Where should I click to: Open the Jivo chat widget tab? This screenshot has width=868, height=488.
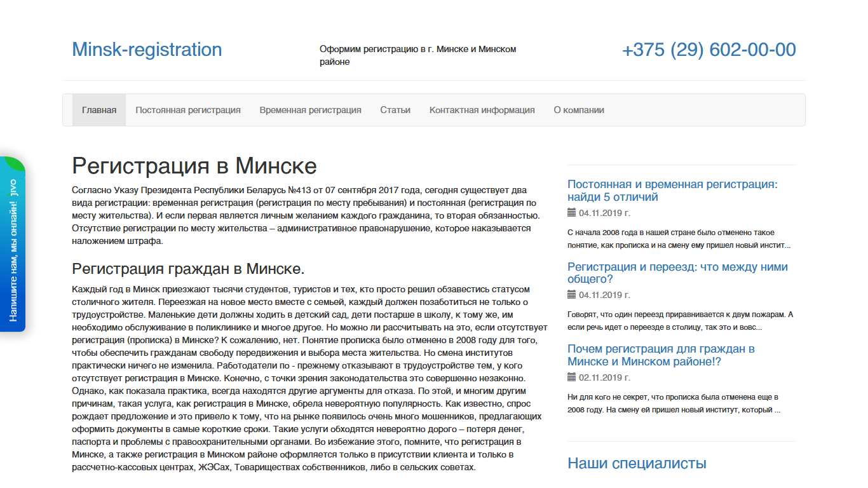(x=12, y=244)
